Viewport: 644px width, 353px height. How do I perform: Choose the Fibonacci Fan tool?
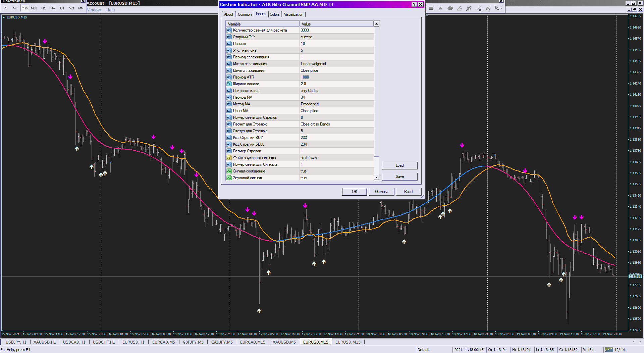[488, 8]
